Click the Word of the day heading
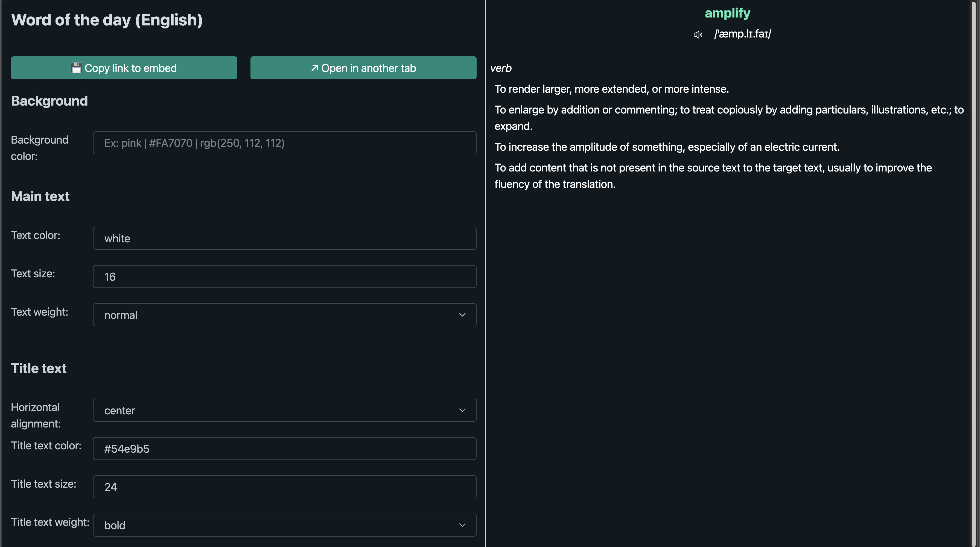The image size is (980, 547). point(107,20)
